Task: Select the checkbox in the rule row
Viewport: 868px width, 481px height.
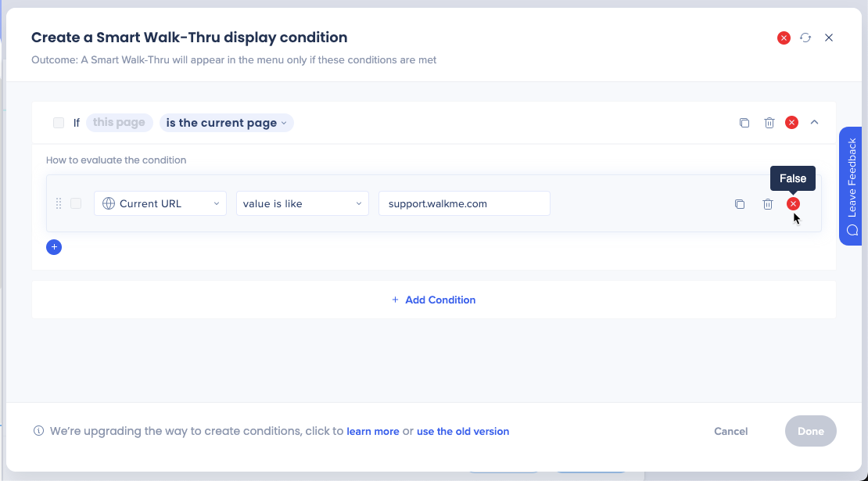Action: pyautogui.click(x=76, y=203)
